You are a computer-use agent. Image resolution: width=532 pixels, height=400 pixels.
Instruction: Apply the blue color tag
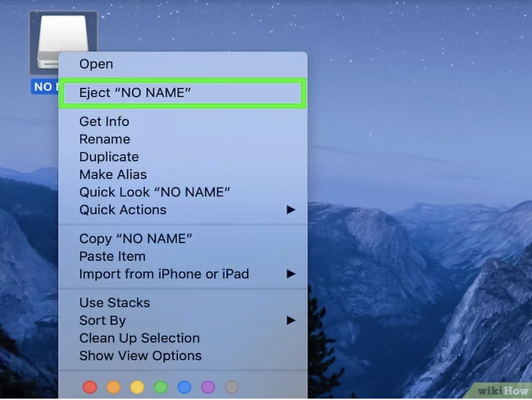tap(184, 388)
